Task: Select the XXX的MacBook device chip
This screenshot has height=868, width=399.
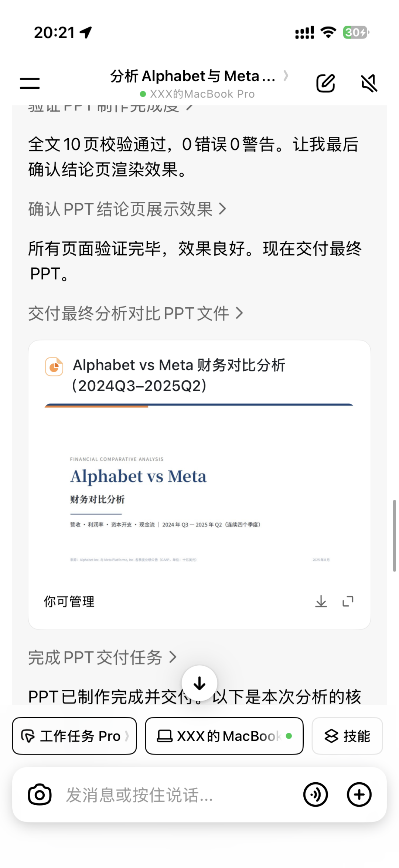Action: [224, 736]
